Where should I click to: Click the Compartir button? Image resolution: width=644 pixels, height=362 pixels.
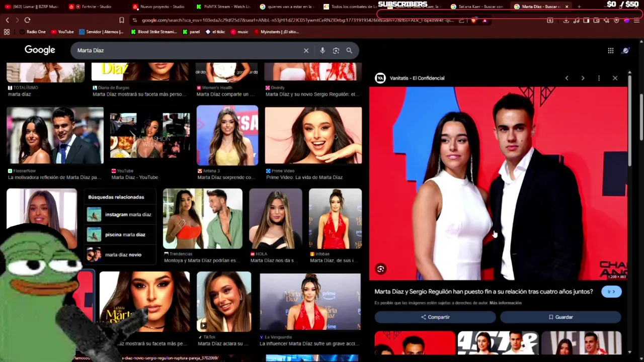(435, 317)
